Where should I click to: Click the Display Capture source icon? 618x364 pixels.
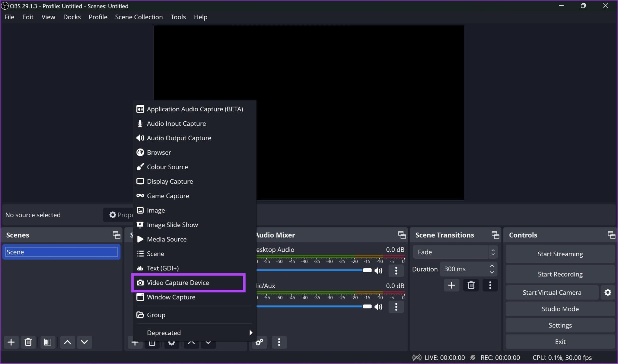(139, 181)
